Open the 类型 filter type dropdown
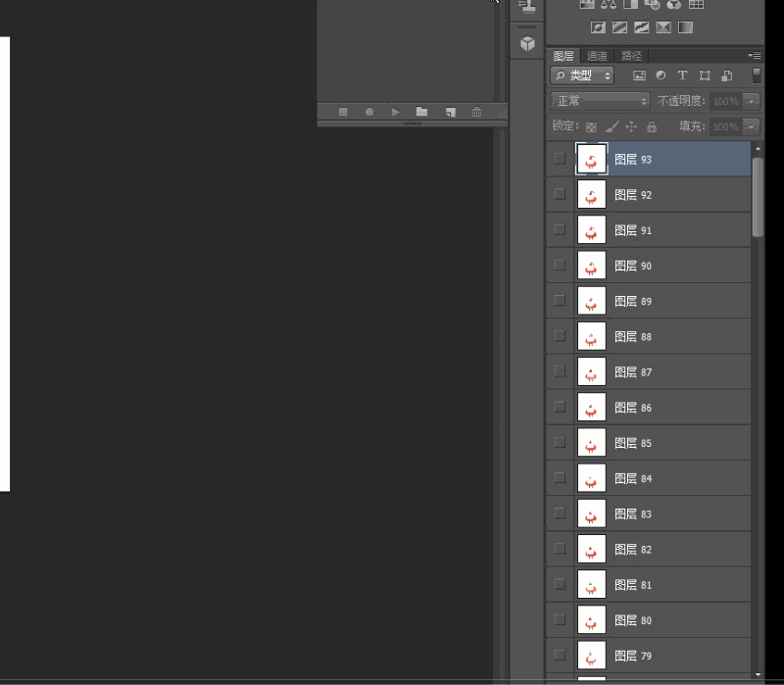Viewport: 784px width, 685px height. coord(582,75)
